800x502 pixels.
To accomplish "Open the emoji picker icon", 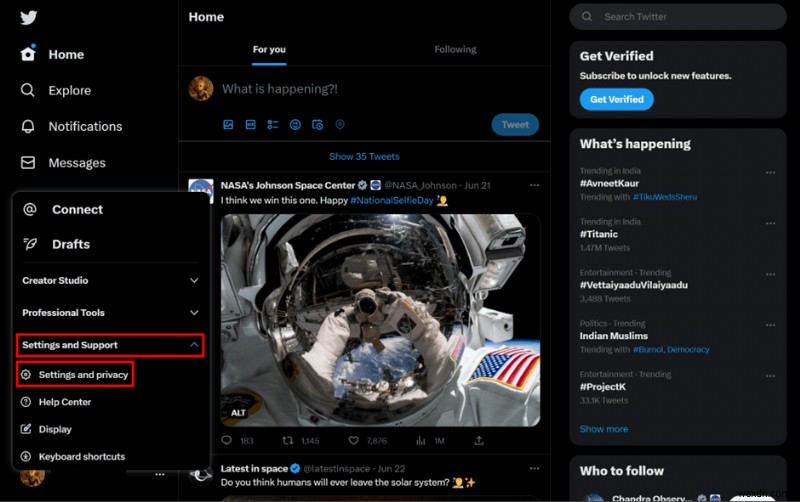I will point(295,124).
